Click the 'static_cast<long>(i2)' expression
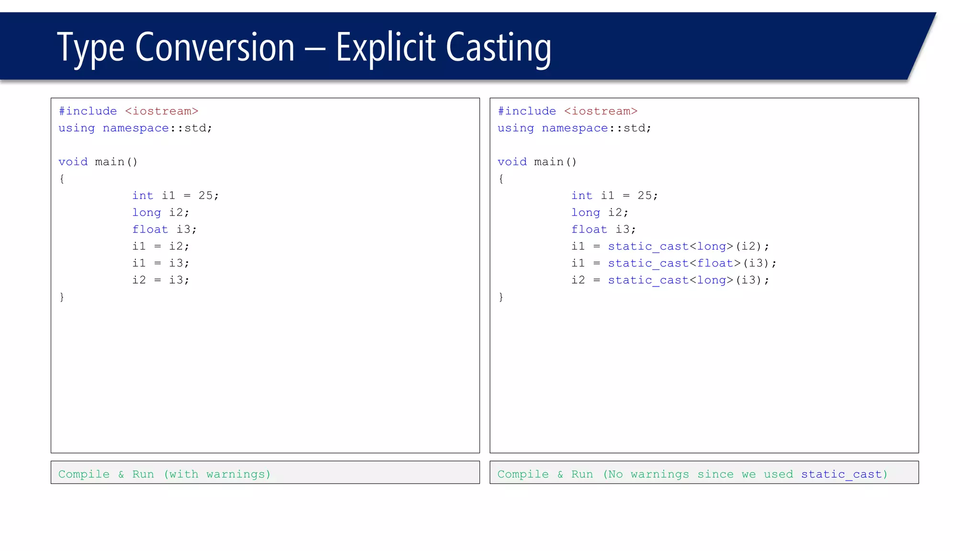Image resolution: width=980 pixels, height=551 pixels. pyautogui.click(x=684, y=246)
